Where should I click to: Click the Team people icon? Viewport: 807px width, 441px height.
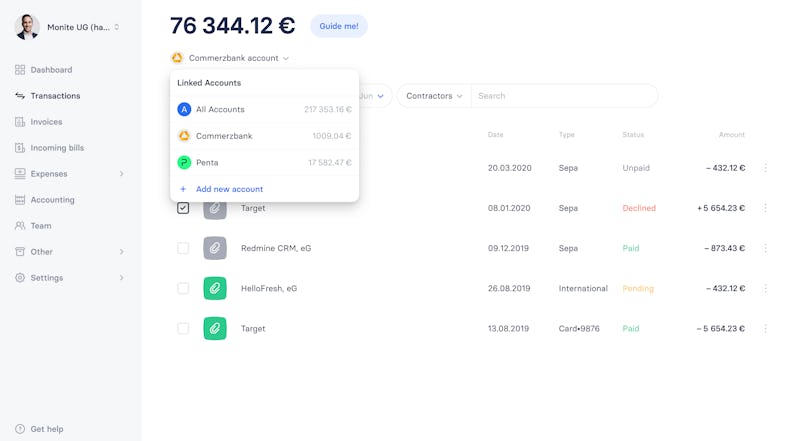20,225
